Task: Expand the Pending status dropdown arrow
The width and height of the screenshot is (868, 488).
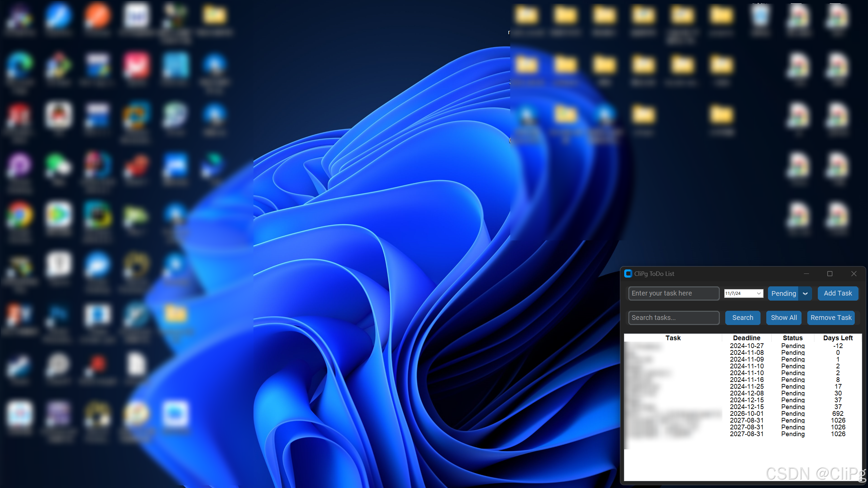Action: [x=805, y=293]
